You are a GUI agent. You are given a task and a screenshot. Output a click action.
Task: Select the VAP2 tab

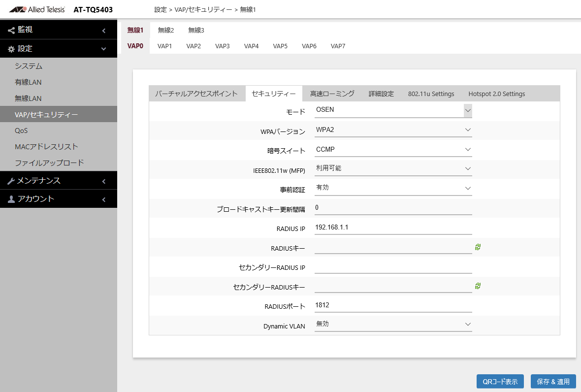click(x=194, y=46)
